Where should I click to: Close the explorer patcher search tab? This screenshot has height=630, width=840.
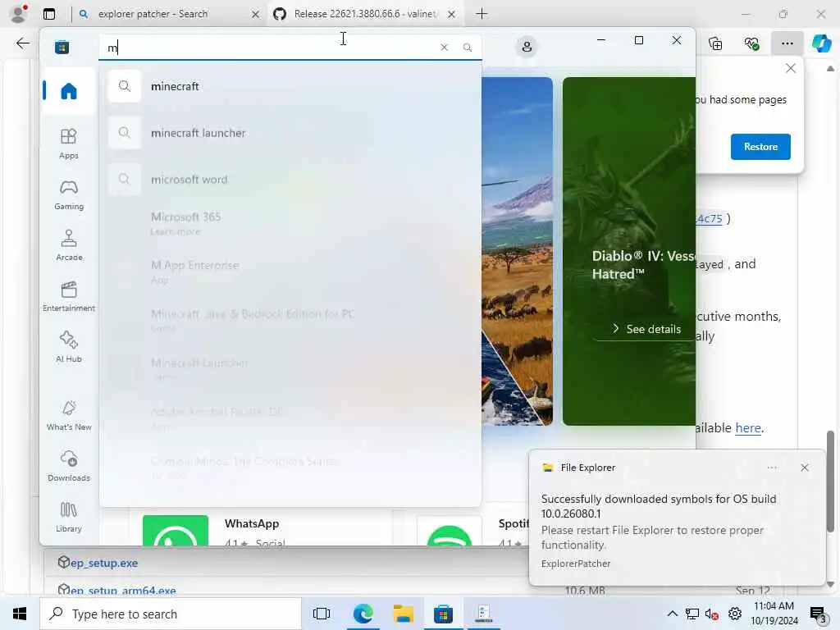coord(256,15)
